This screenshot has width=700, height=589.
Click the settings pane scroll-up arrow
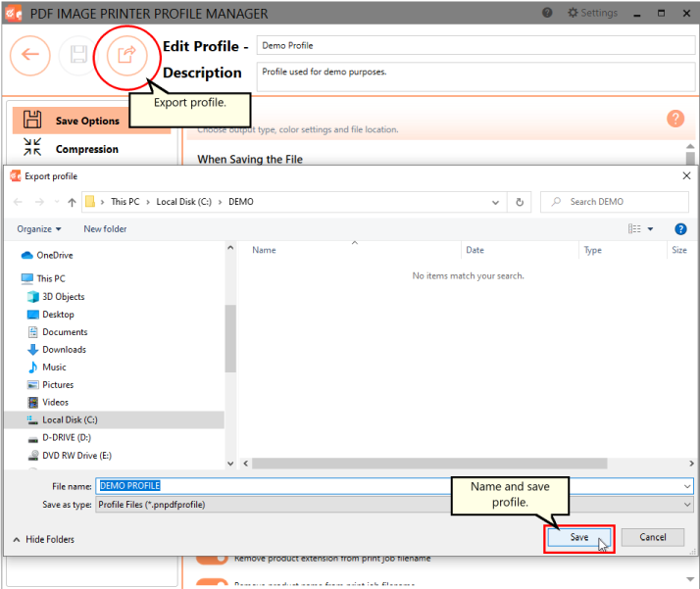(690, 146)
